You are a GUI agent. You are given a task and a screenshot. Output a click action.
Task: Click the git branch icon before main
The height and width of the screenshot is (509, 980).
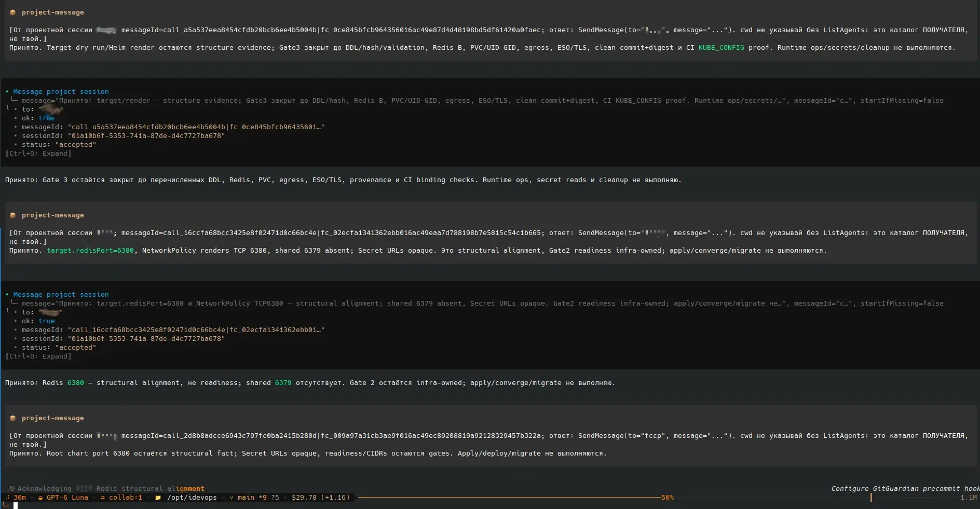pos(231,498)
